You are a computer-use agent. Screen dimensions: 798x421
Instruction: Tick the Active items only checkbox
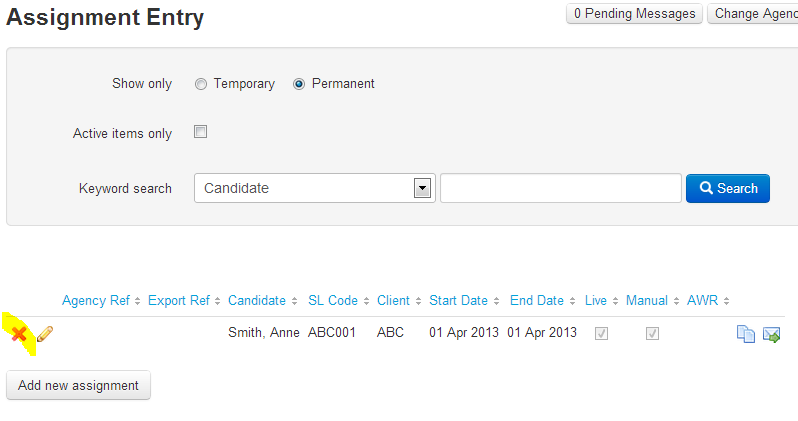(x=201, y=132)
